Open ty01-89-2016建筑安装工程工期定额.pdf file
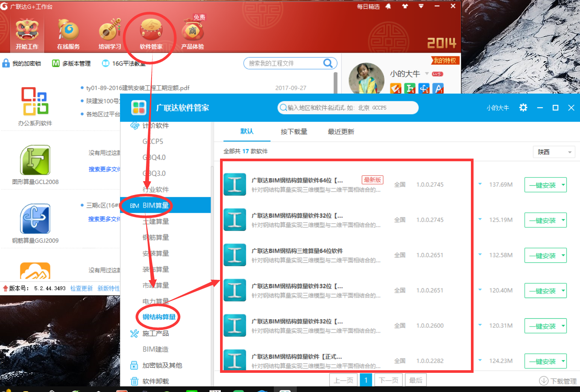Image resolution: width=580 pixels, height=392 pixels. coord(138,88)
